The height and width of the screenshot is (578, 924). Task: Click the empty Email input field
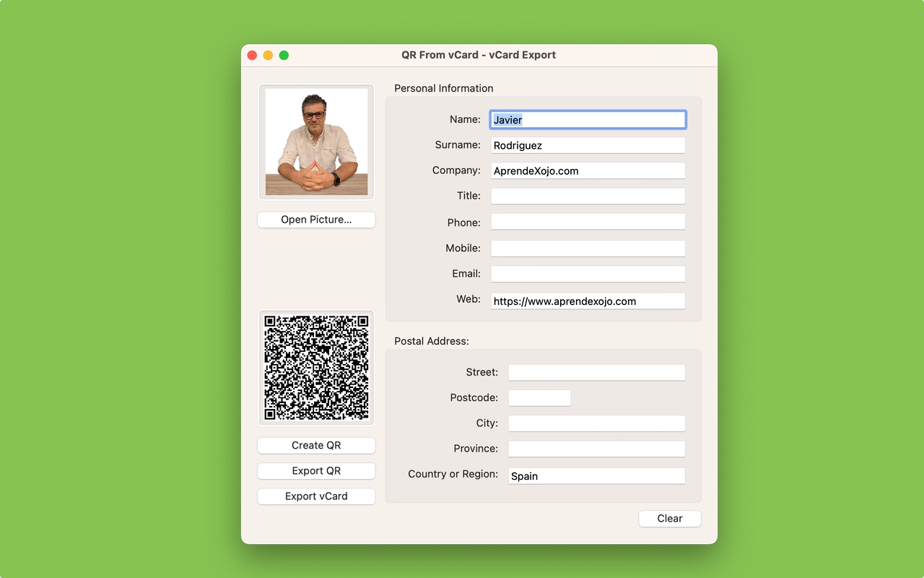[x=588, y=274]
